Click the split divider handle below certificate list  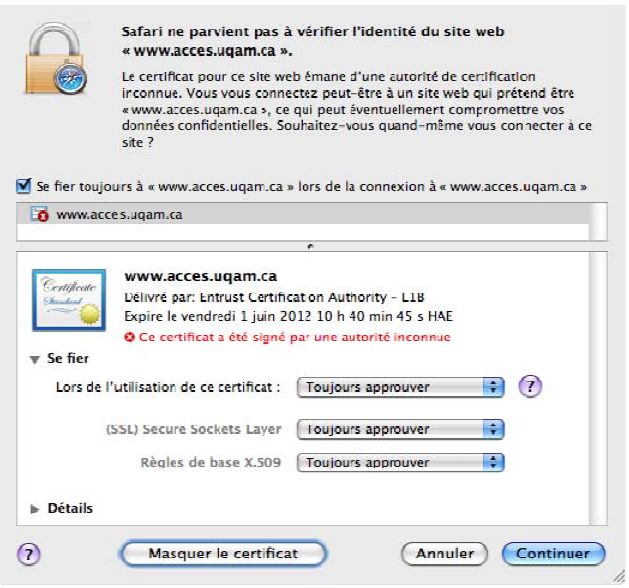(x=312, y=246)
